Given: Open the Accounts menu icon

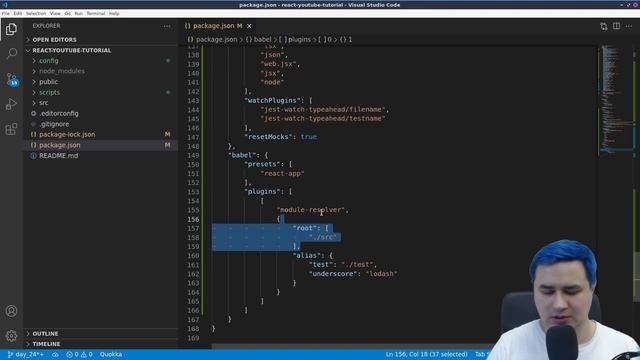Looking at the screenshot, I should tap(11, 311).
